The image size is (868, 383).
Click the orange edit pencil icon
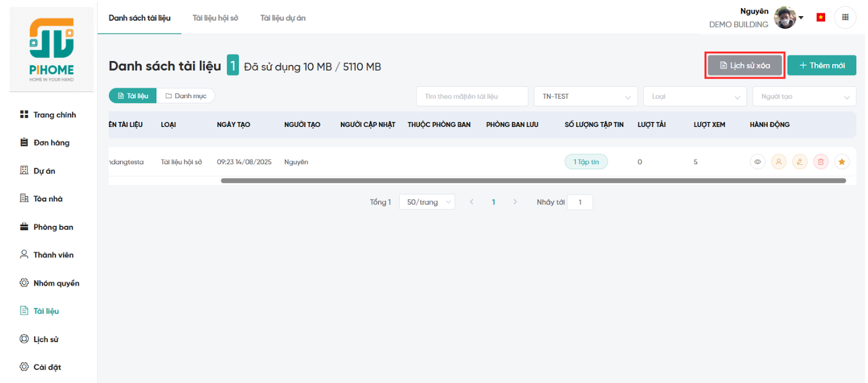pyautogui.click(x=800, y=162)
